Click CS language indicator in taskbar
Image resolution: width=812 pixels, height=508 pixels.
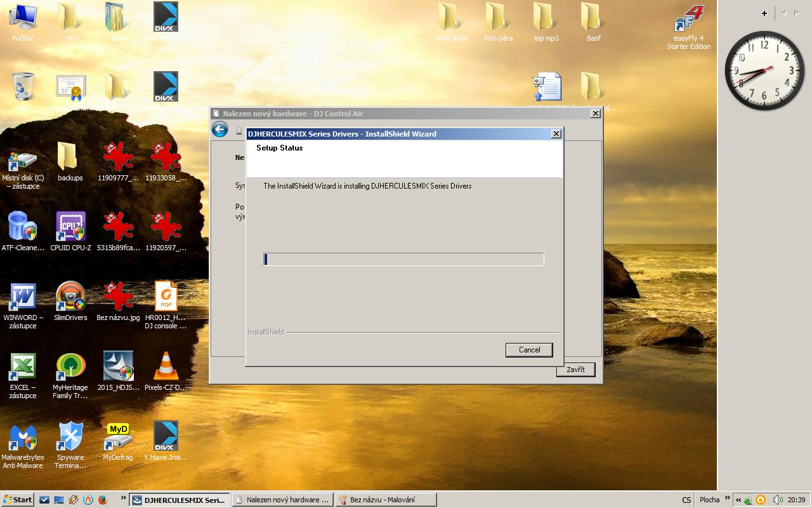(x=686, y=500)
